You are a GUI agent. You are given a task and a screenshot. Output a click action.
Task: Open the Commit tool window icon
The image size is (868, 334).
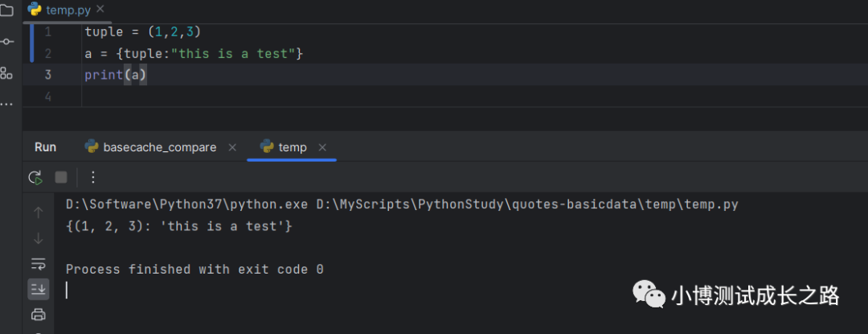click(6, 42)
